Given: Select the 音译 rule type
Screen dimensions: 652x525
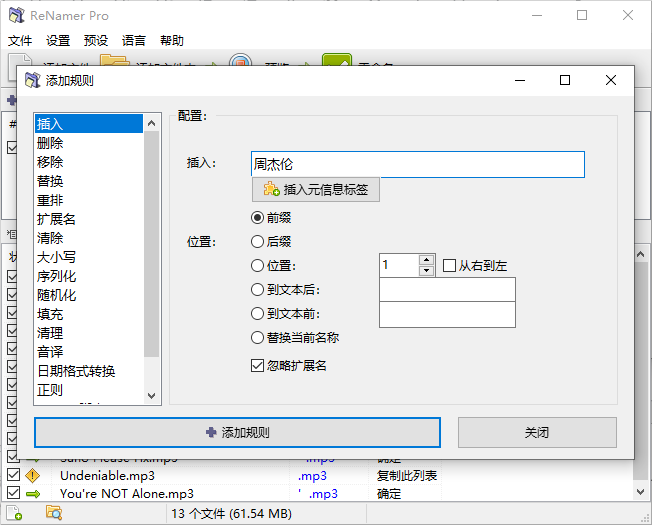Looking at the screenshot, I should pos(89,352).
